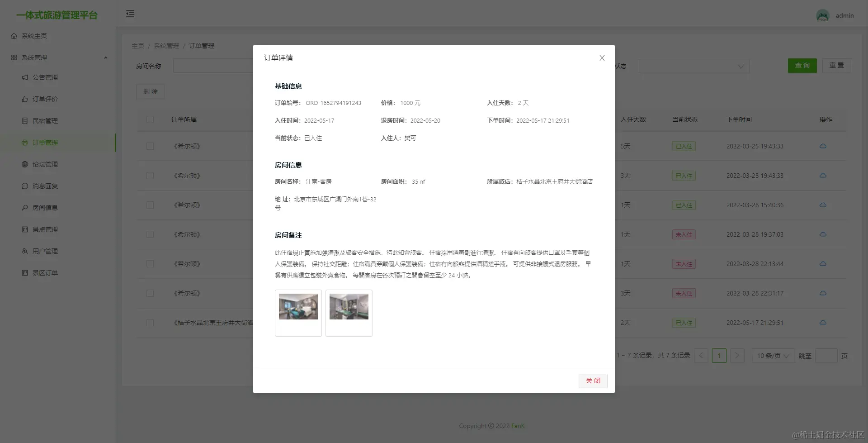Click the 房间信息 search icon
This screenshot has height=443, width=868.
25,208
